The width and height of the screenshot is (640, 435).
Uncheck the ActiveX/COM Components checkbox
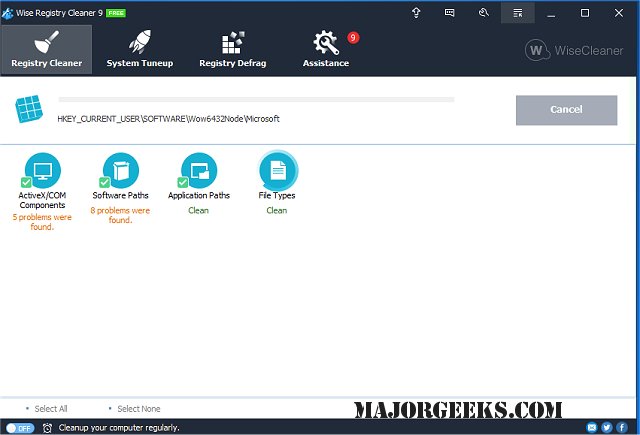(25, 183)
